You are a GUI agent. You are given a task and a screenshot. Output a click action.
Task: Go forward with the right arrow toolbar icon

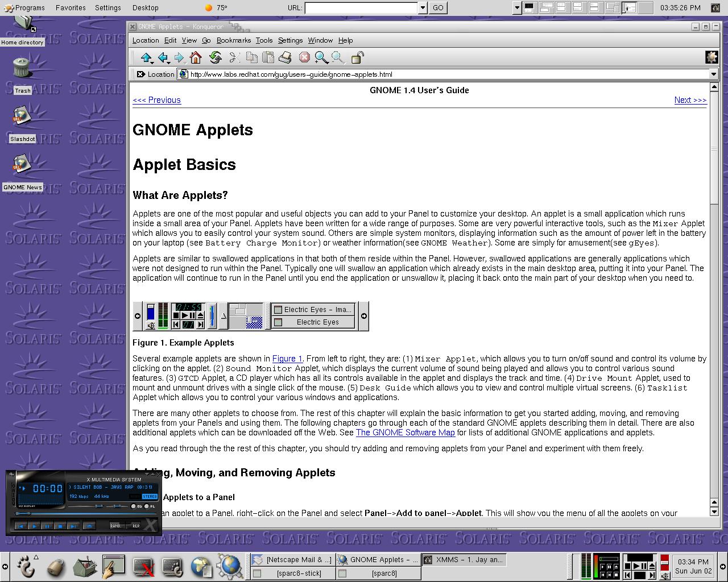click(179, 57)
